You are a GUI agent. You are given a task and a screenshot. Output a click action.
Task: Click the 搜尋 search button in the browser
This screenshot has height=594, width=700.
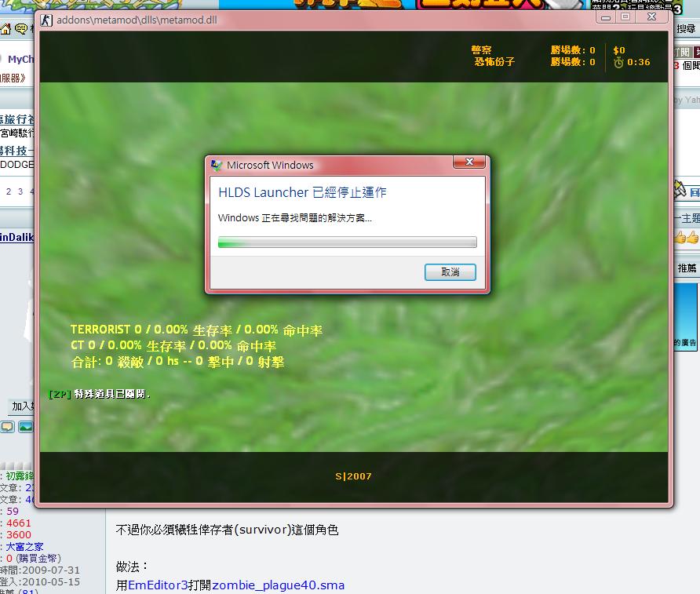[686, 29]
